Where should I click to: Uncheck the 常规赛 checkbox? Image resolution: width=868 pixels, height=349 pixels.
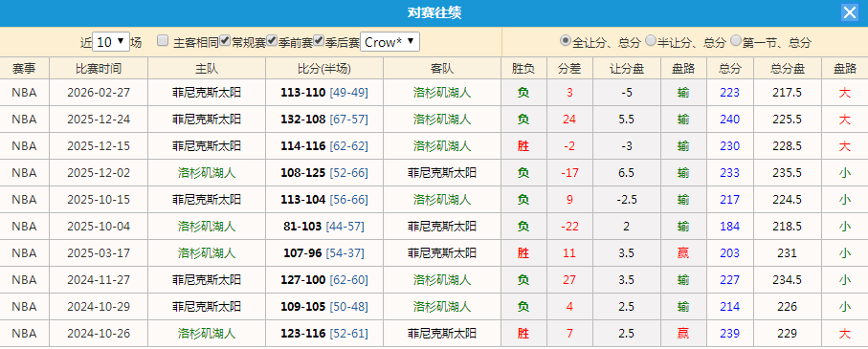(x=225, y=40)
